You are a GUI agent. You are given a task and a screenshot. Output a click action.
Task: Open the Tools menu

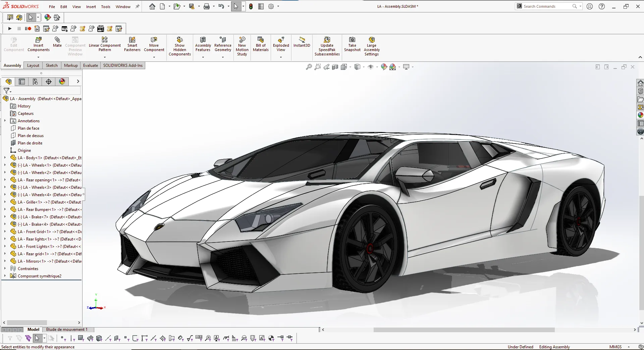(x=106, y=6)
